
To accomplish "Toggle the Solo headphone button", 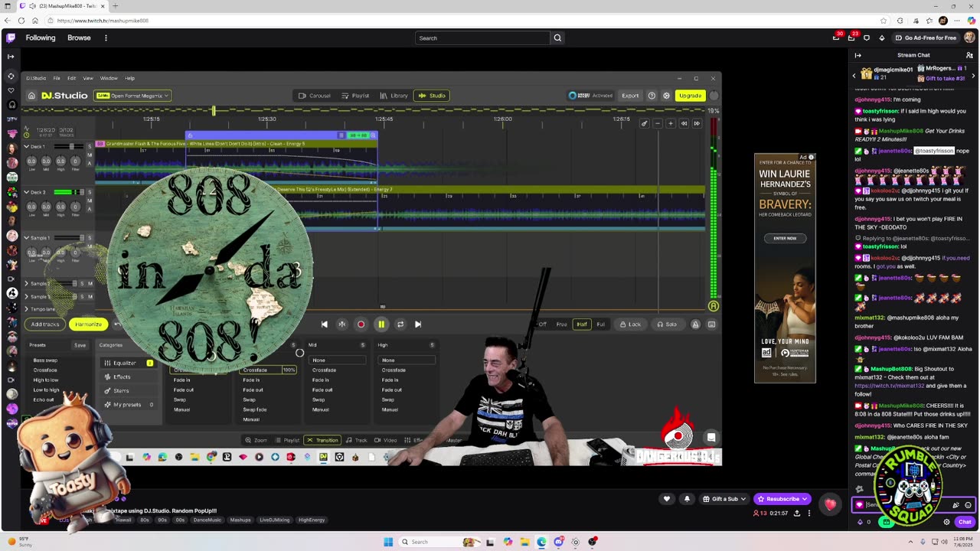I will (x=666, y=324).
